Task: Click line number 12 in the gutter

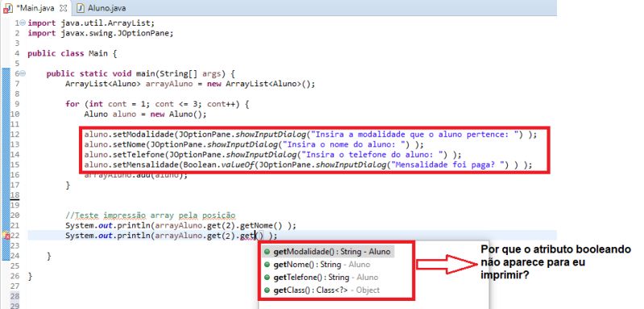Action: tap(15, 135)
